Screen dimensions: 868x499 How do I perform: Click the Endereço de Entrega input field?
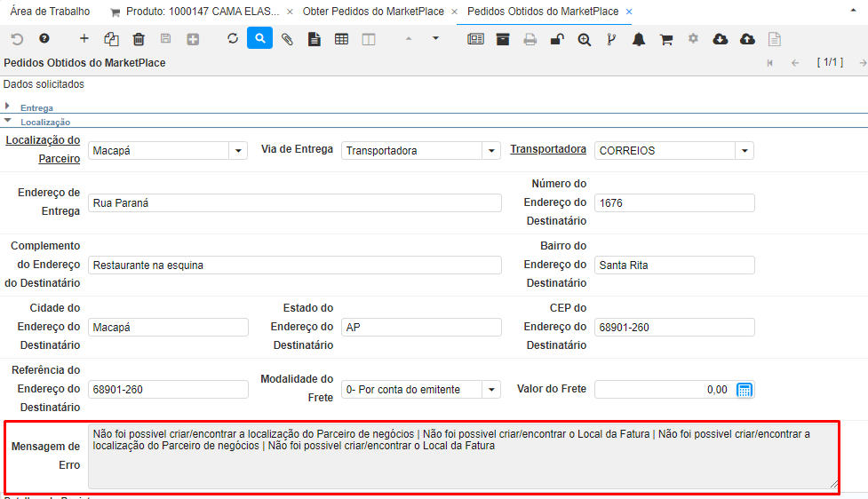(295, 203)
